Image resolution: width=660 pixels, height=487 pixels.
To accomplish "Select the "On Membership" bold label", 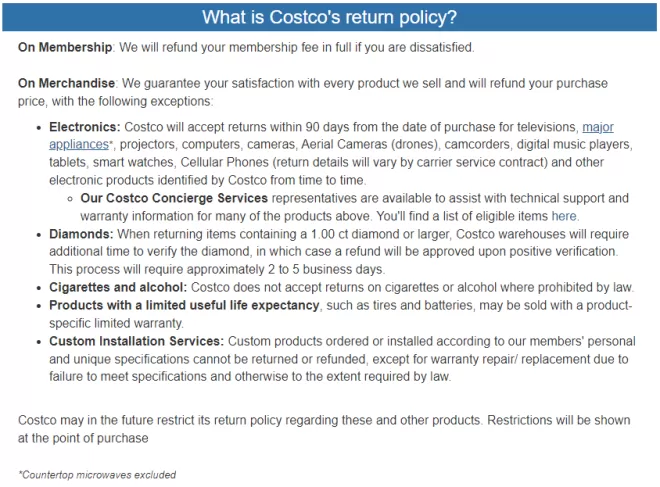I will point(65,47).
